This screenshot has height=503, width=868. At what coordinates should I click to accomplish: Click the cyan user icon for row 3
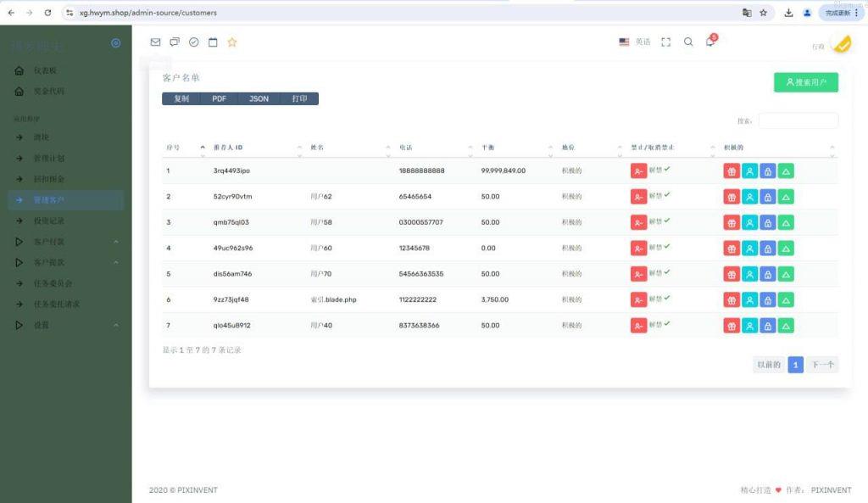click(750, 222)
